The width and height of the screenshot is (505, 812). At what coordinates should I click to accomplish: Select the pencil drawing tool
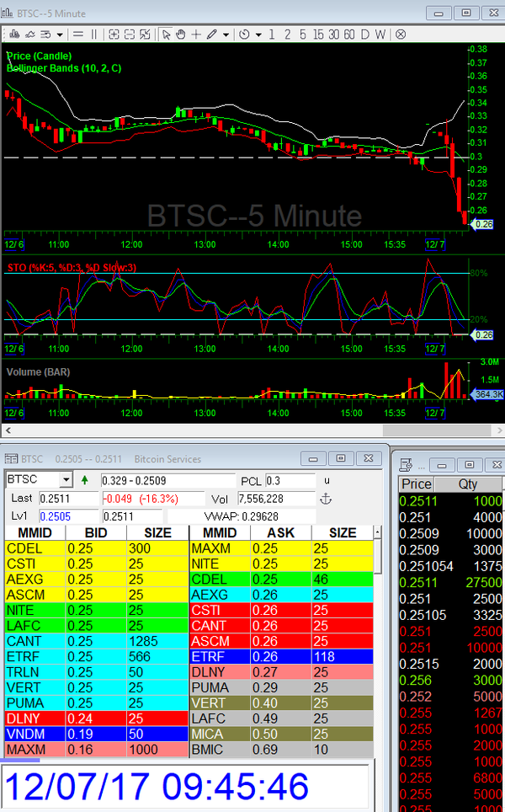212,35
